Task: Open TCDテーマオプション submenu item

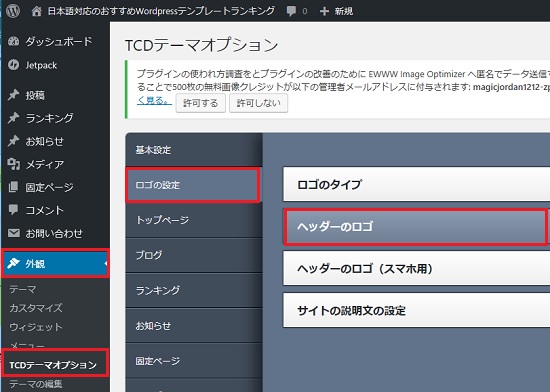Action: tap(53, 365)
